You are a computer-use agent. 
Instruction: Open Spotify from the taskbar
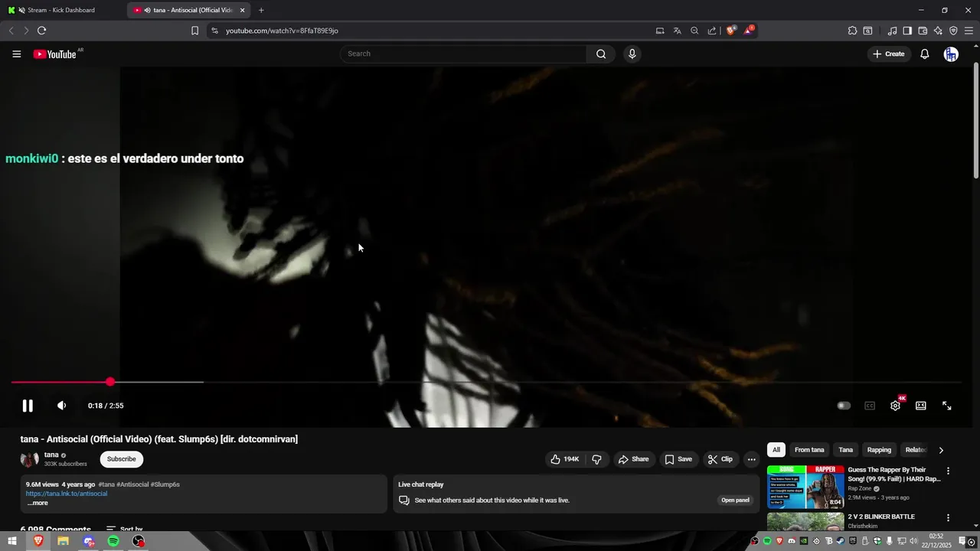click(113, 541)
